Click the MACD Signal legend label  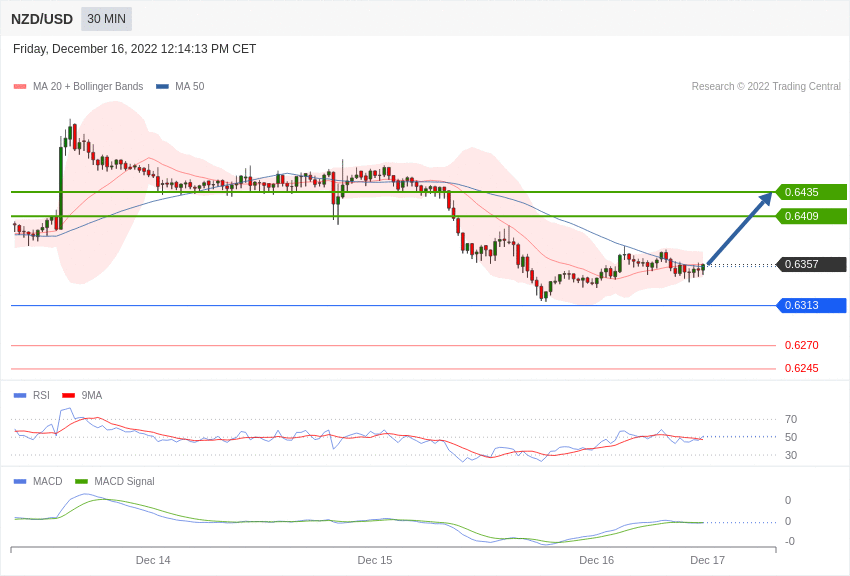click(124, 481)
